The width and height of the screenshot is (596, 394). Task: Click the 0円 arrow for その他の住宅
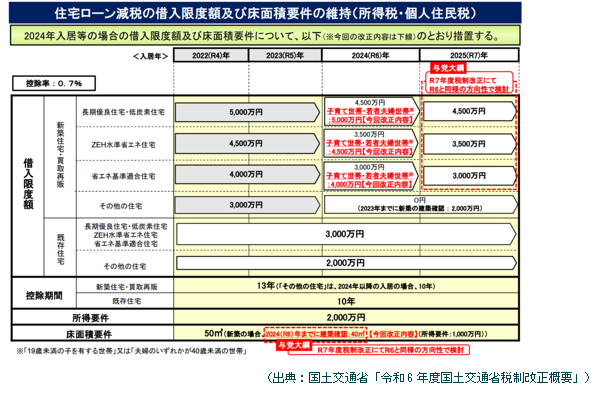tap(420, 204)
